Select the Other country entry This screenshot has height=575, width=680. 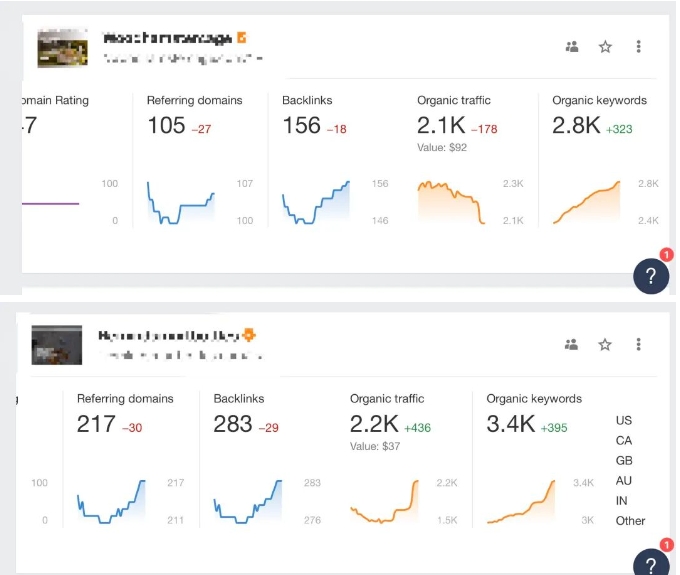[630, 521]
